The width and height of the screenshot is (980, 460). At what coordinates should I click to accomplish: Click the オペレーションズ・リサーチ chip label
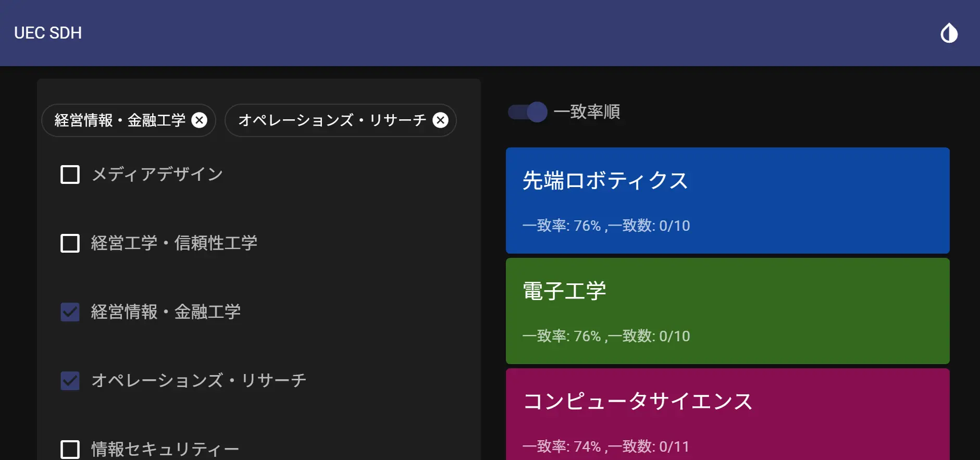click(x=332, y=120)
